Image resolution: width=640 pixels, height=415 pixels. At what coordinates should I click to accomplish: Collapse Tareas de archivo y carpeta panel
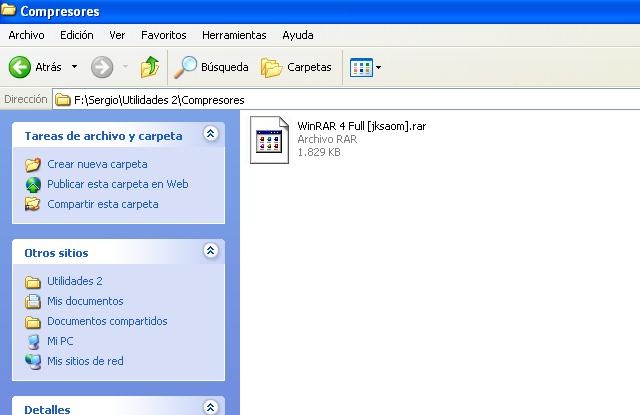pyautogui.click(x=211, y=133)
